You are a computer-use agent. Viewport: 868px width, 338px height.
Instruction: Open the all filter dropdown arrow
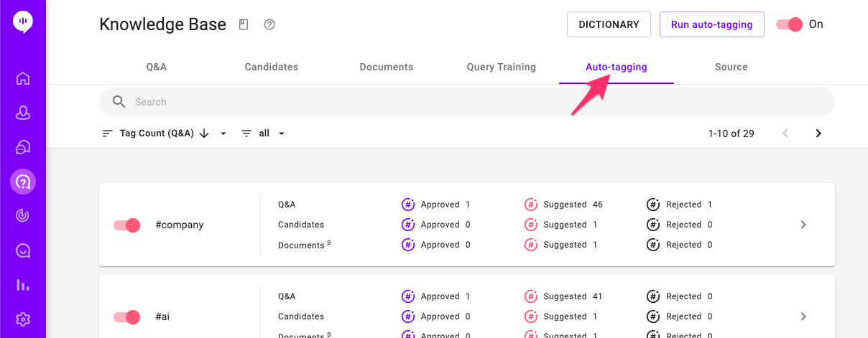[282, 133]
